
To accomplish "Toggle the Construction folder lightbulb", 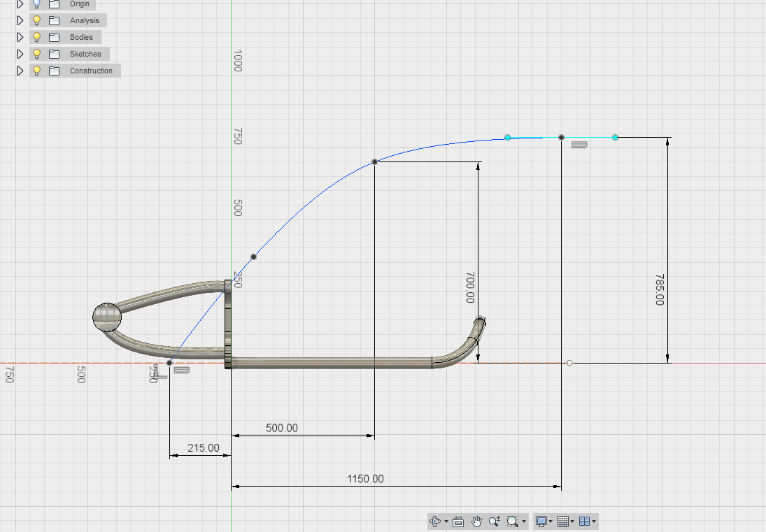I will (x=37, y=71).
